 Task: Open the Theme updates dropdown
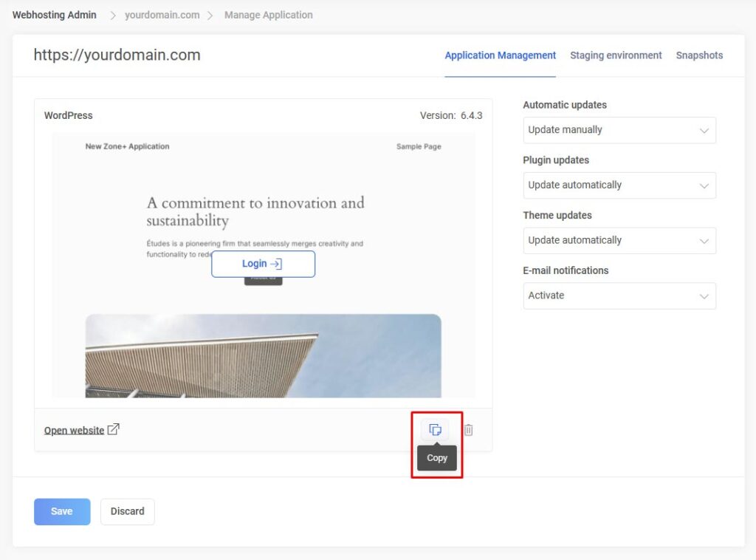(619, 241)
